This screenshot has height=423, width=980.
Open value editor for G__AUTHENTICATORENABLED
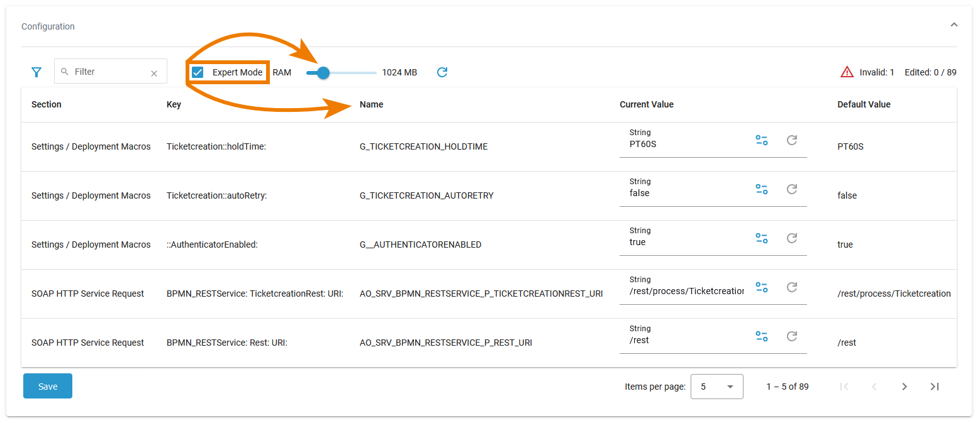coord(762,238)
